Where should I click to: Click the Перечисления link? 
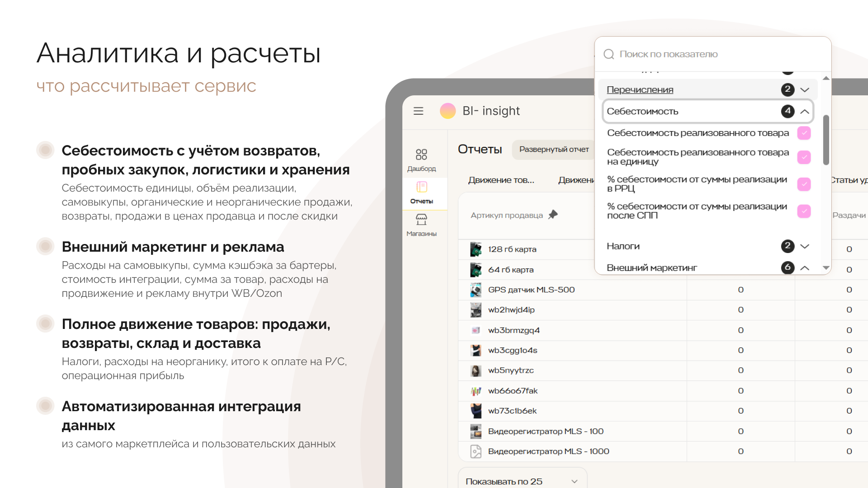(x=640, y=90)
